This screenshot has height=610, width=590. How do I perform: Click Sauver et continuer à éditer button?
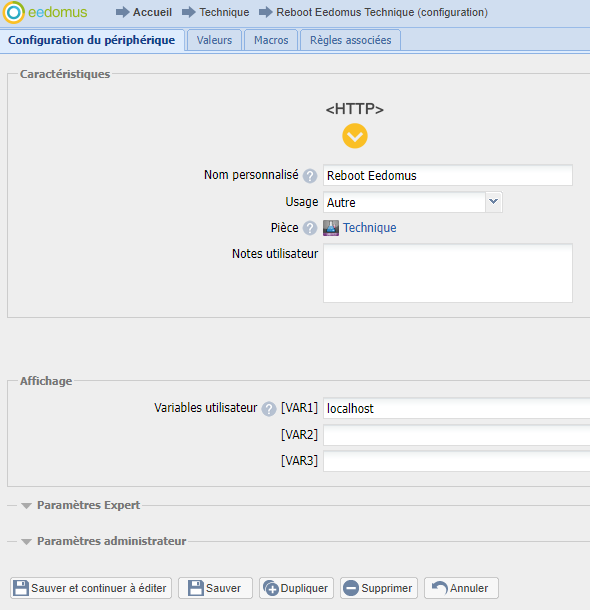click(x=91, y=588)
